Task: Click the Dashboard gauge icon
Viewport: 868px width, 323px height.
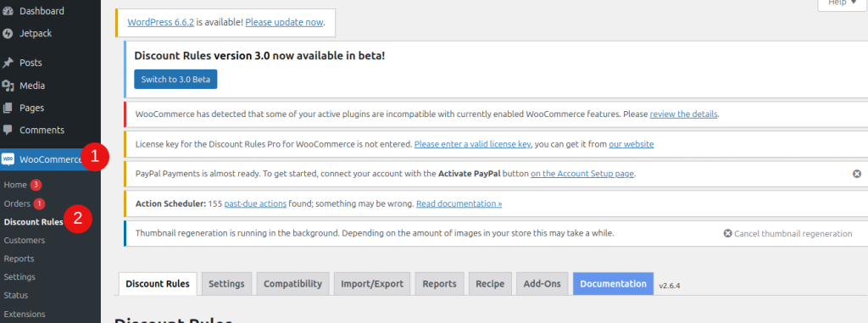Action: click(x=8, y=11)
